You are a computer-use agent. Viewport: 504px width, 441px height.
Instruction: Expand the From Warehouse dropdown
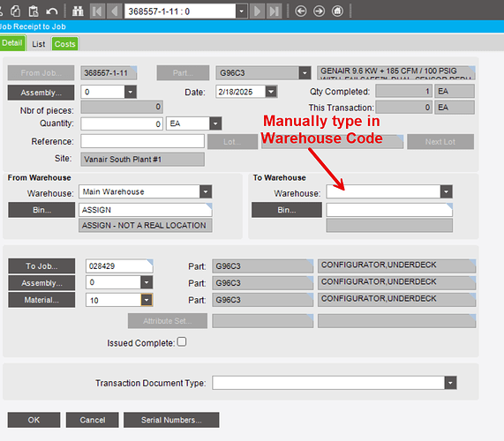tap(206, 191)
